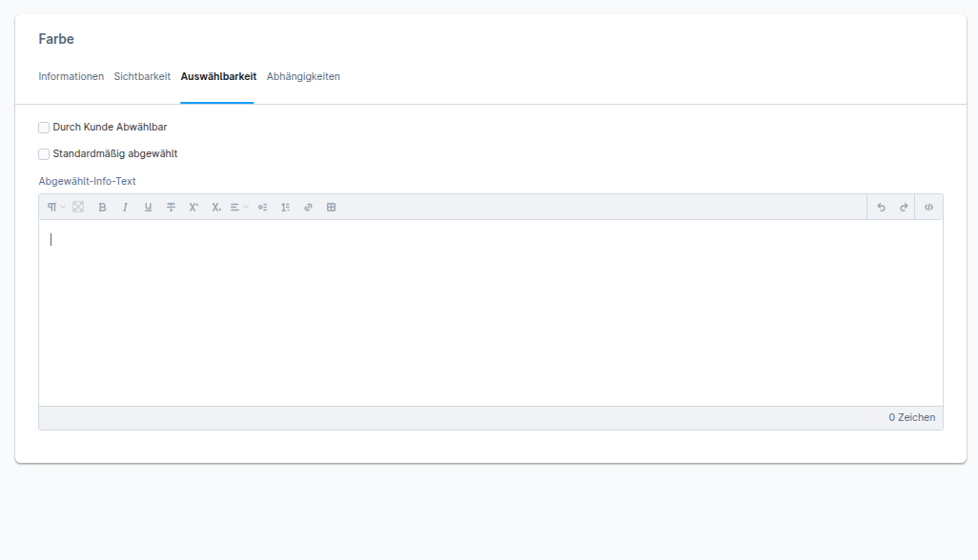Apply superscript formatting
The image size is (978, 560).
[194, 208]
